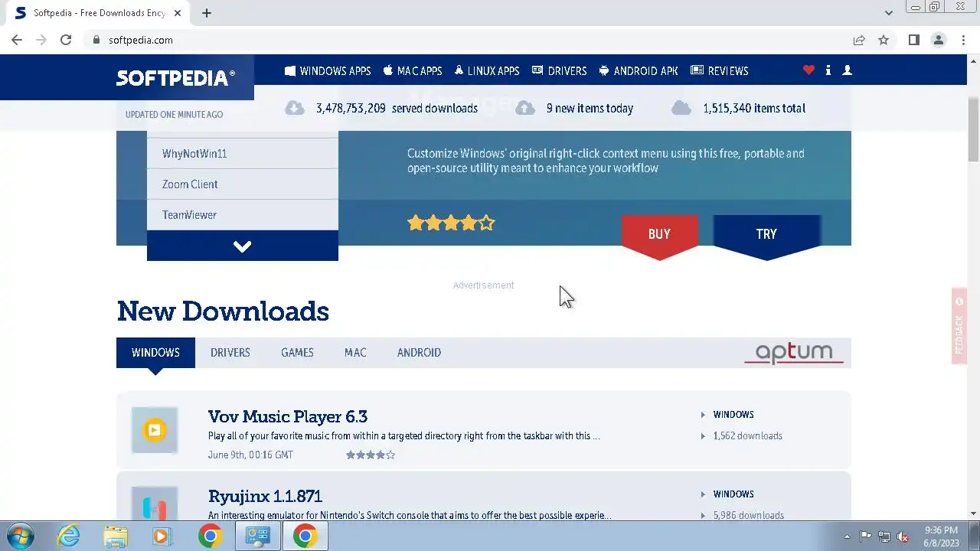This screenshot has height=551, width=980.
Task: Select WhyNotWin11 in the list
Action: (243, 154)
